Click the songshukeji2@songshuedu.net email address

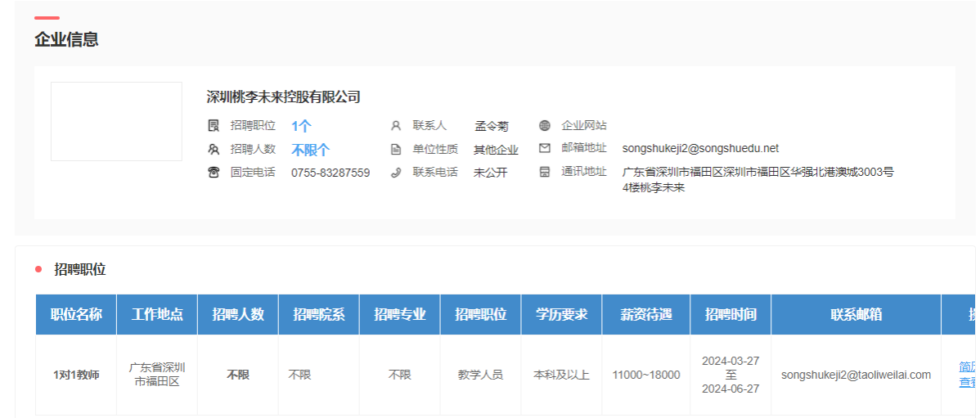tap(700, 149)
